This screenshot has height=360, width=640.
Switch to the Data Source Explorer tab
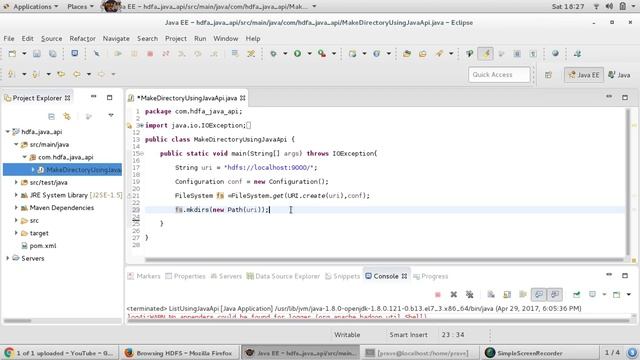pyautogui.click(x=283, y=276)
